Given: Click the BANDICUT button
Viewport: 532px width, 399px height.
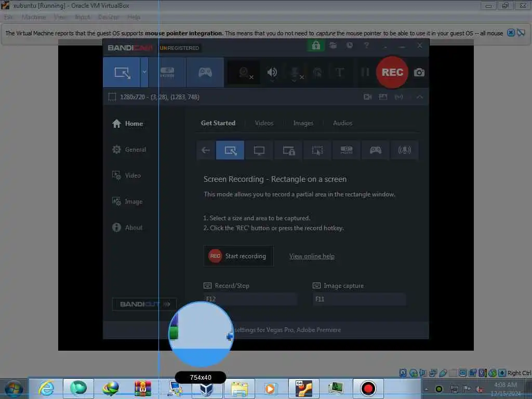Looking at the screenshot, I should click(144, 304).
